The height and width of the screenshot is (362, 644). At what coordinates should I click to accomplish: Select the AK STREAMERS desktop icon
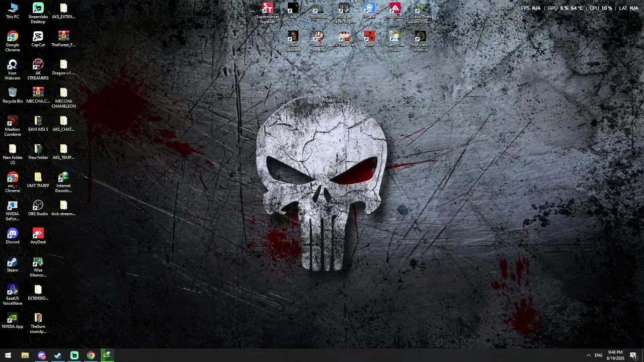tap(38, 70)
